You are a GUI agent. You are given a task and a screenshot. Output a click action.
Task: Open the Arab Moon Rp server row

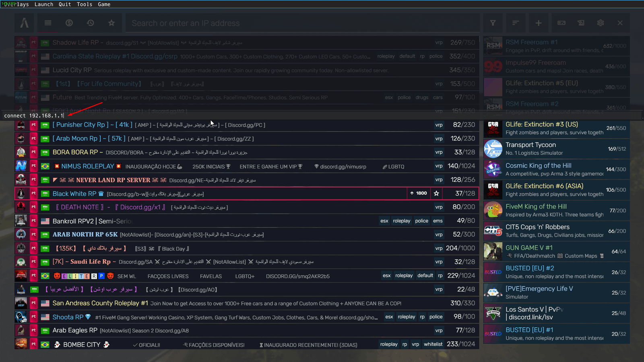pos(247,139)
